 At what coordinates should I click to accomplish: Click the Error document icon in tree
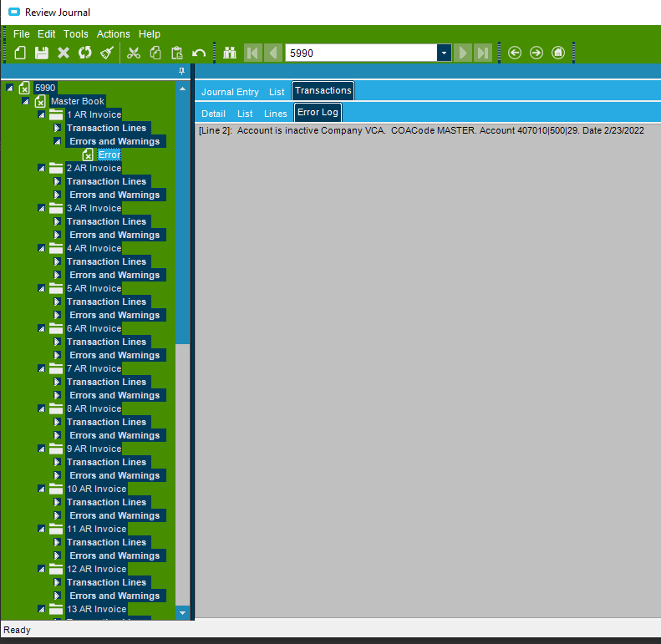point(88,155)
